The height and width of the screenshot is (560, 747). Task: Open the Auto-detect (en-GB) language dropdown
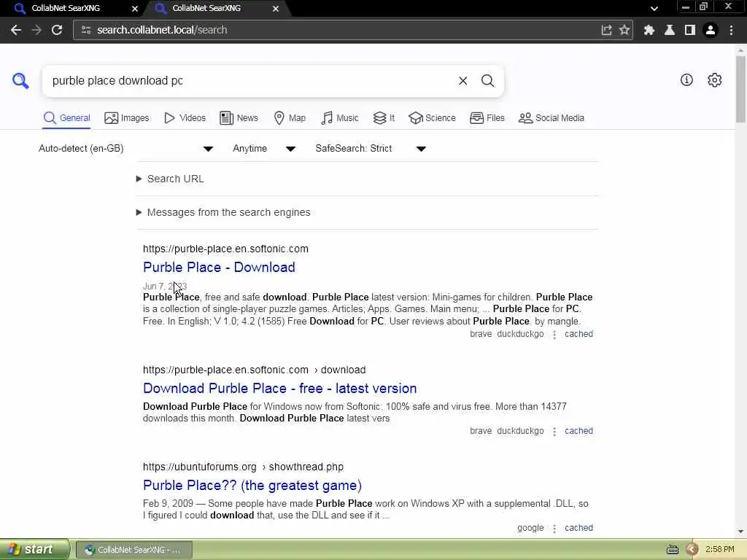click(x=125, y=149)
